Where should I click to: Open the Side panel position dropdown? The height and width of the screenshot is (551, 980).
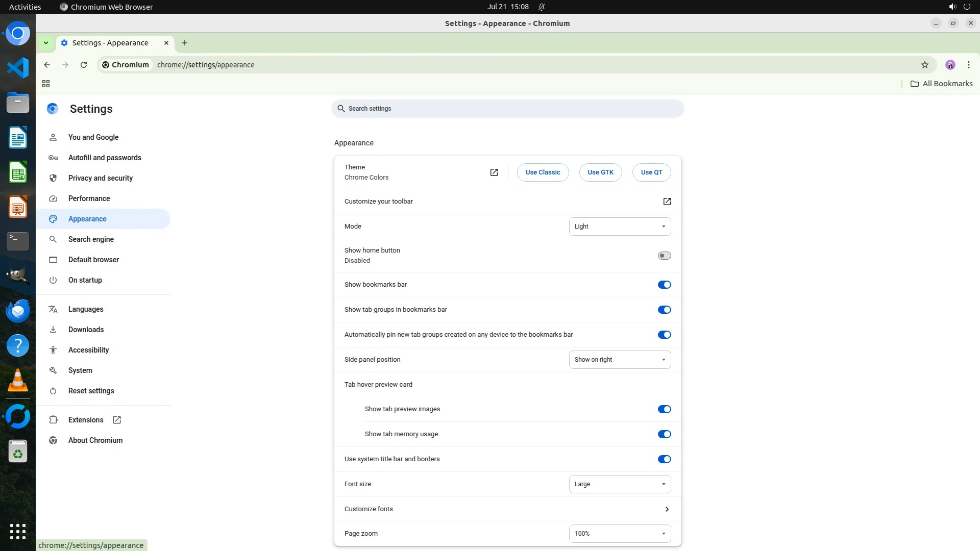pos(620,360)
